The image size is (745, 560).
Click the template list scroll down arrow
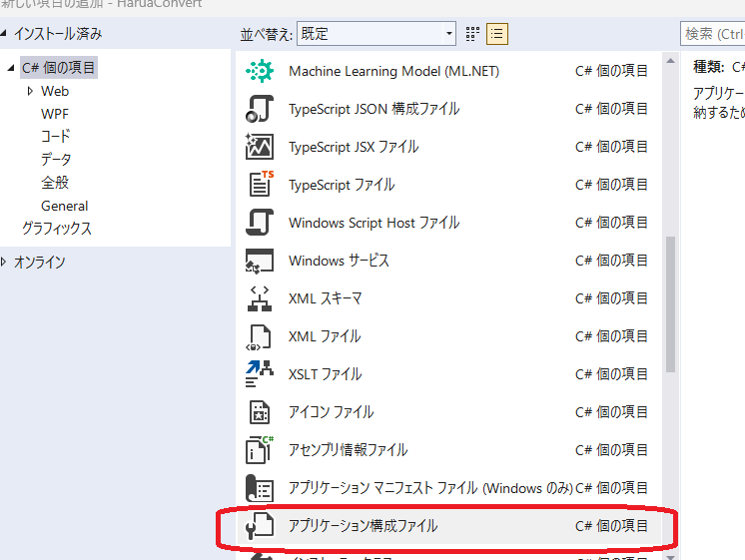(670, 557)
